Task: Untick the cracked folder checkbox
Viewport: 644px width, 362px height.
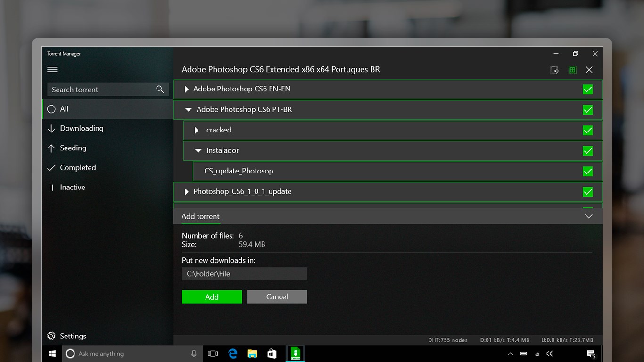Action: pos(588,131)
